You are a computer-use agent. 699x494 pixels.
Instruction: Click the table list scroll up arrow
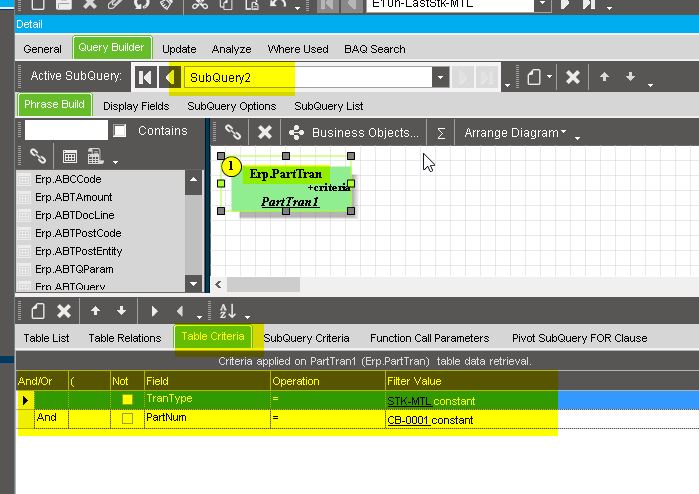tap(193, 179)
